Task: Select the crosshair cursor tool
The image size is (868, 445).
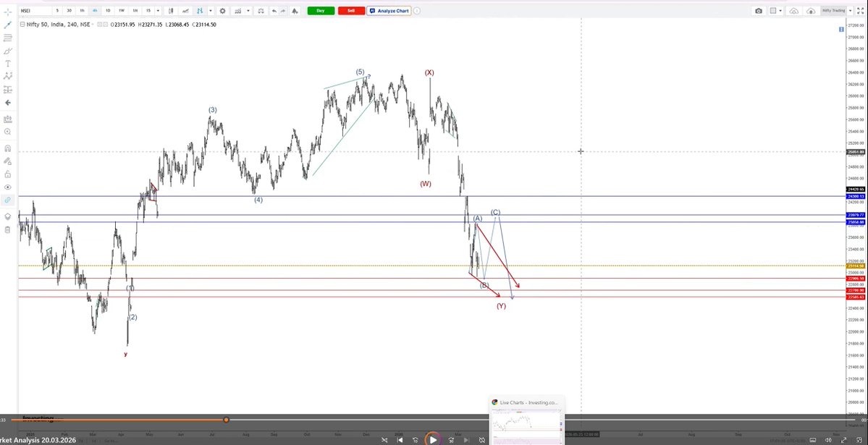Action: pos(8,12)
